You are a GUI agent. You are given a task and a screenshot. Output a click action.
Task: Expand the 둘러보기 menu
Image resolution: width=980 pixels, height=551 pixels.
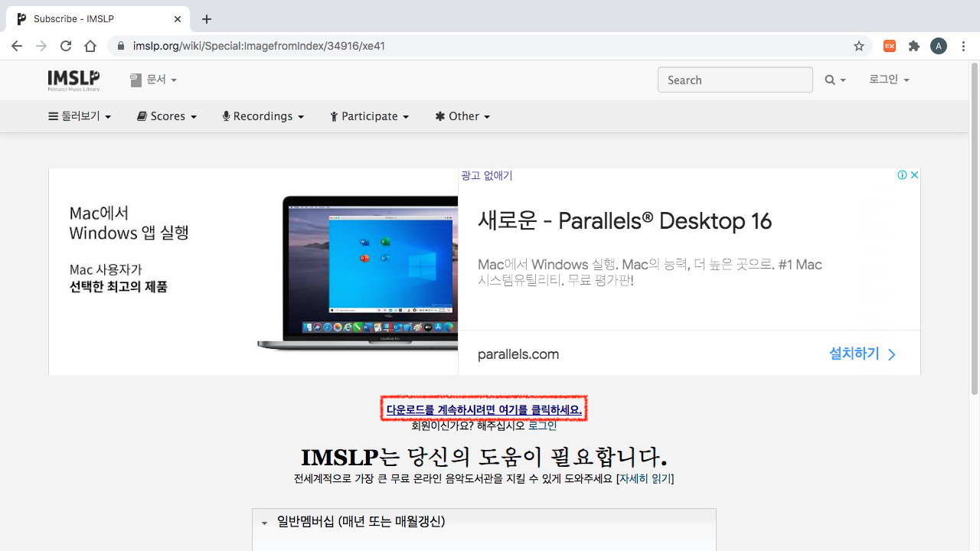80,116
